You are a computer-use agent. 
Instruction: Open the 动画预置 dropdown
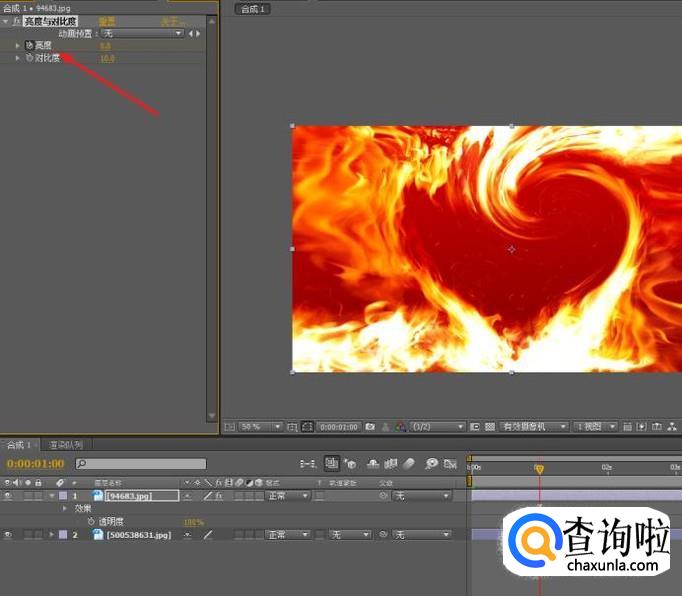[x=143, y=33]
